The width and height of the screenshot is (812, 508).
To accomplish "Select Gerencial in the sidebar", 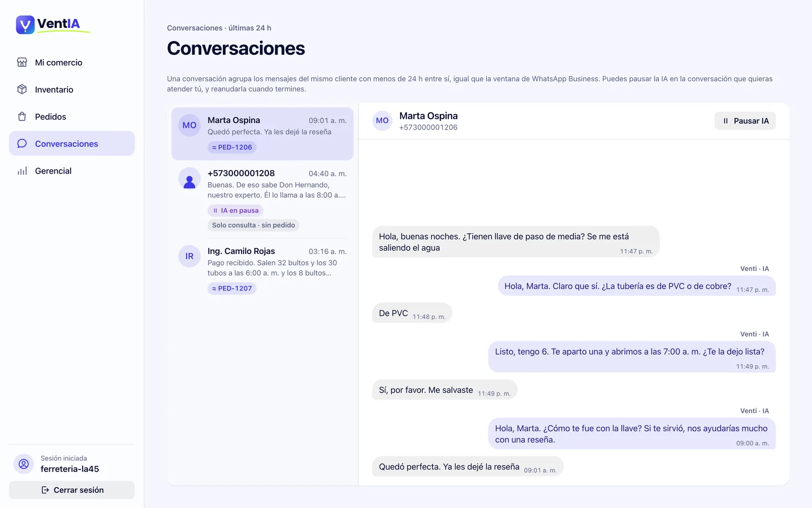I will tap(72, 171).
